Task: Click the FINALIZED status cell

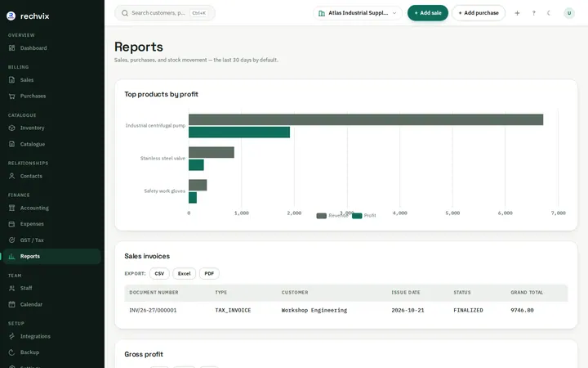Action: pos(469,310)
